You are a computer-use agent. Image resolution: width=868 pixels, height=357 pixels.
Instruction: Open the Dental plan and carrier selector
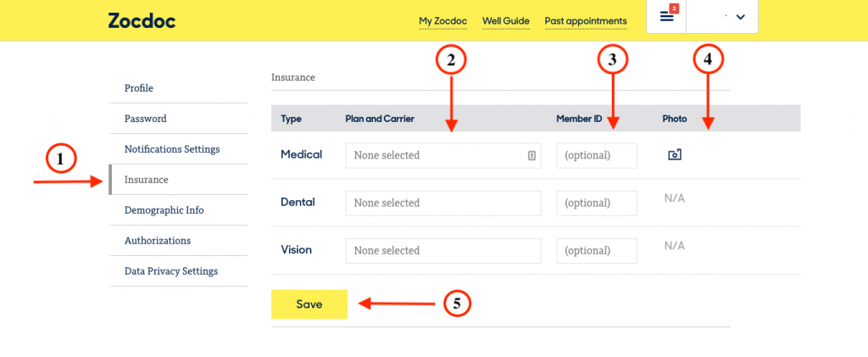[x=443, y=204]
